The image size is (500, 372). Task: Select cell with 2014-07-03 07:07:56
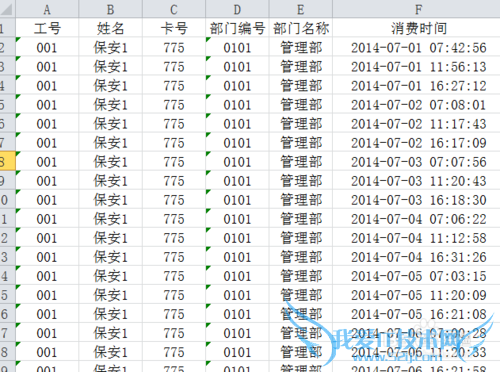(x=417, y=161)
